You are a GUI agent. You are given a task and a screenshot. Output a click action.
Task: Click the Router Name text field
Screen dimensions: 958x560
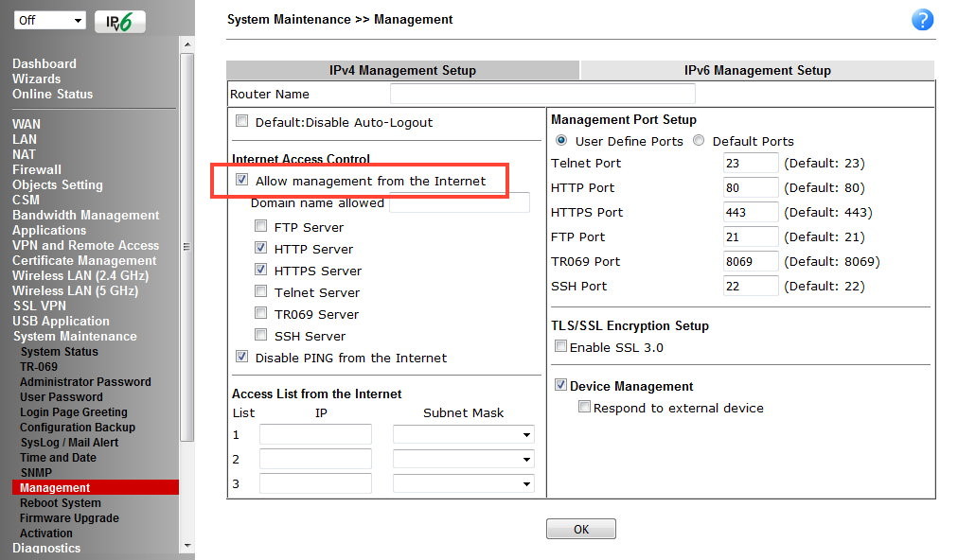coord(542,94)
